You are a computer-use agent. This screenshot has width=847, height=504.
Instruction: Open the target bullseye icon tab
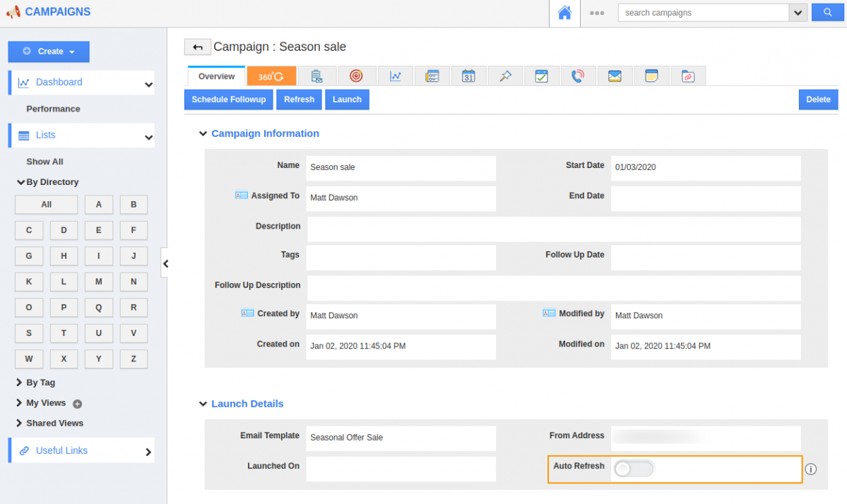pos(356,76)
